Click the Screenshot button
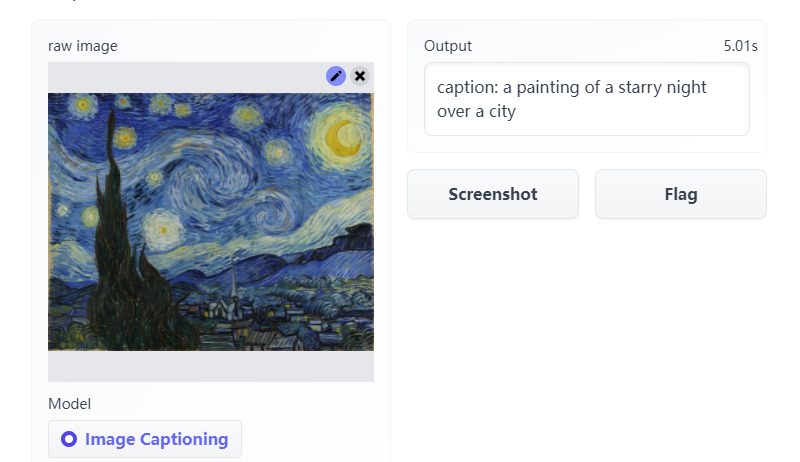The height and width of the screenshot is (462, 800). (493, 194)
